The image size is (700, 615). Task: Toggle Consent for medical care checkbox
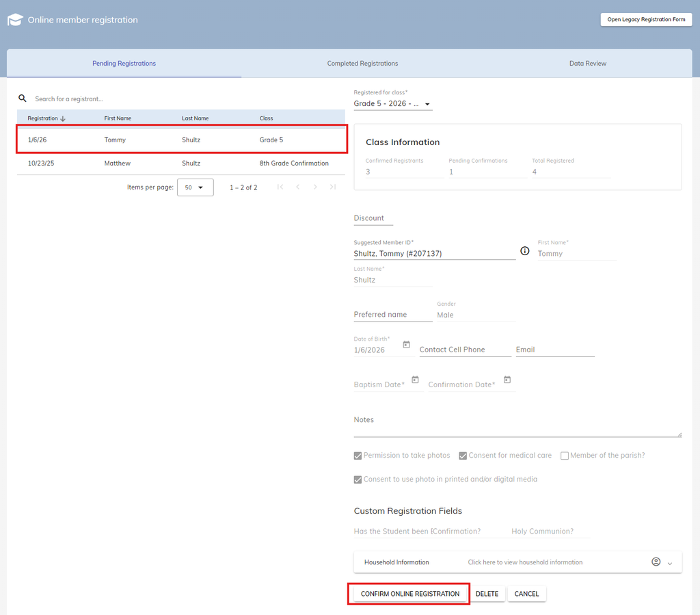click(x=463, y=456)
